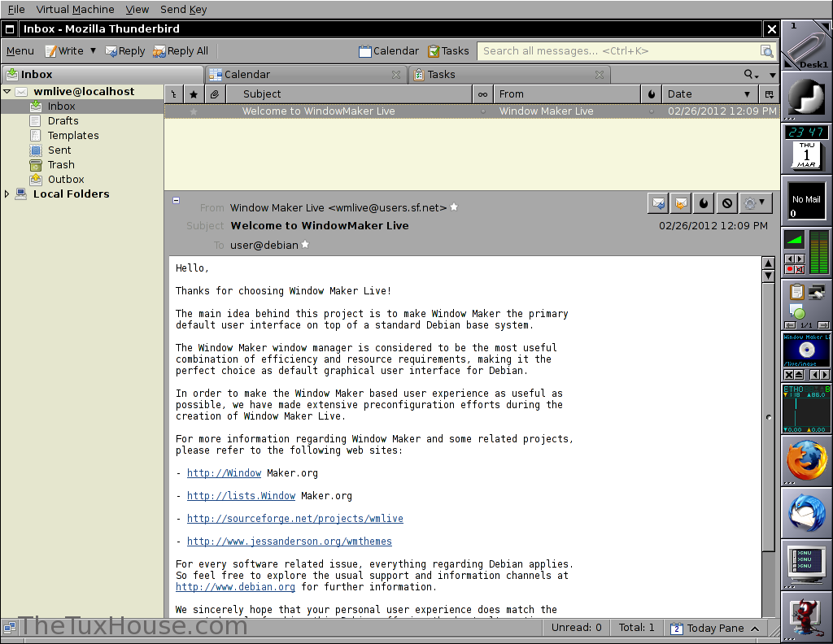Image resolution: width=833 pixels, height=644 pixels.
Task: Launch Firefox from the dock
Action: (x=806, y=461)
